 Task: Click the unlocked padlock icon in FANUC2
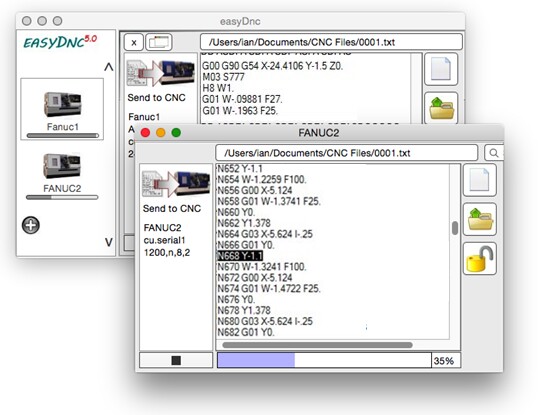point(480,259)
